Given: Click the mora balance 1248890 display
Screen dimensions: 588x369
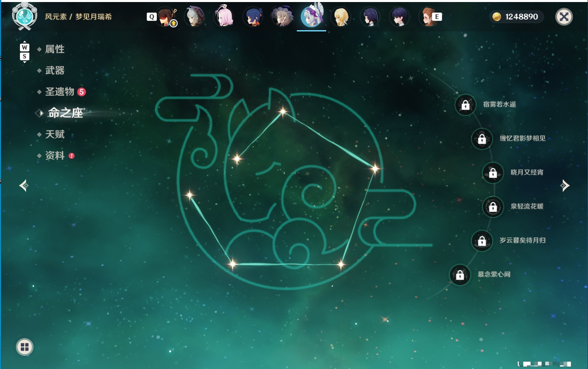Looking at the screenshot, I should tap(516, 17).
